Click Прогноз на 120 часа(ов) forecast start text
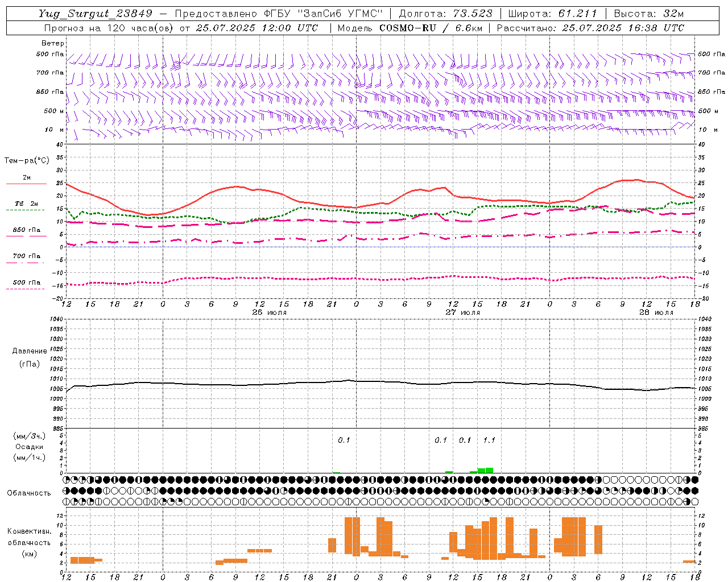This screenshot has height=582, width=728. click(x=181, y=28)
